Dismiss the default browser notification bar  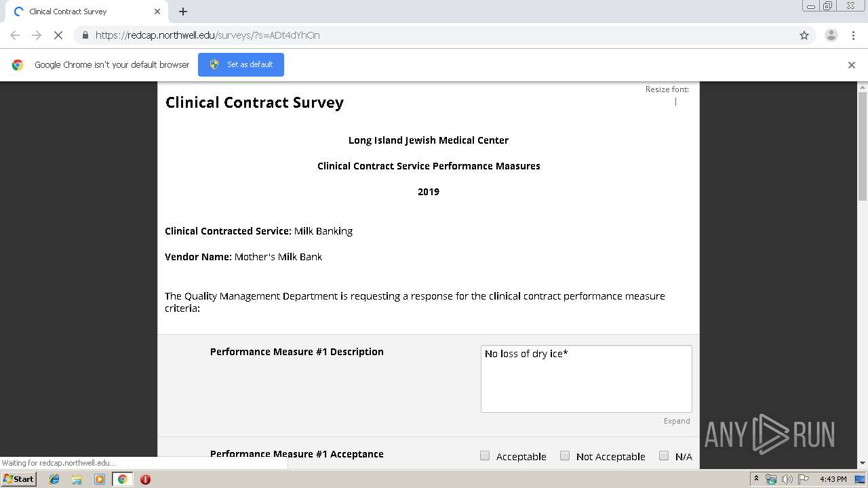(852, 65)
